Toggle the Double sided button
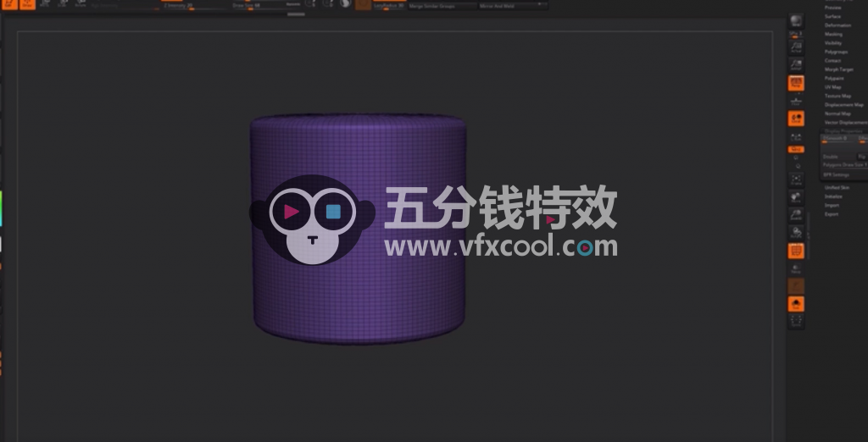 837,157
